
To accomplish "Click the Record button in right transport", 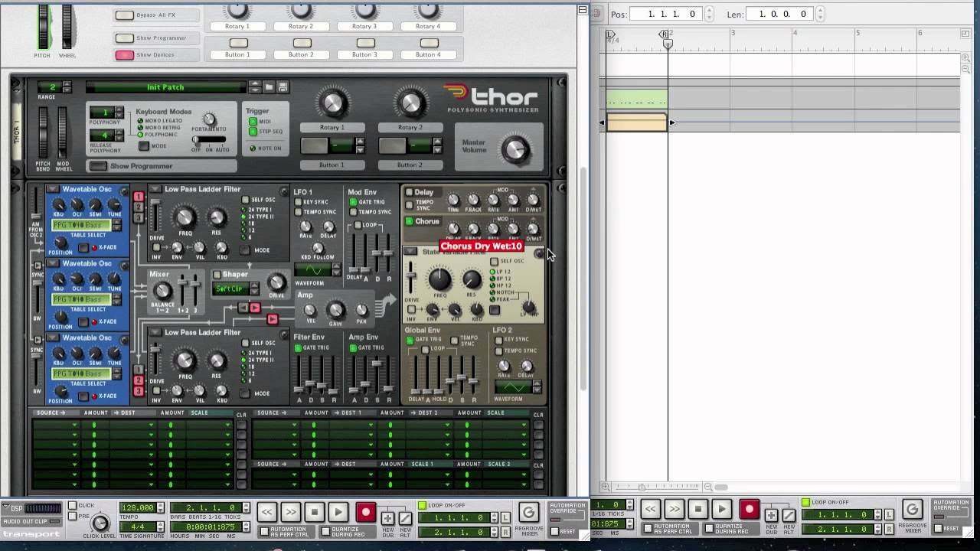I will 749,509.
